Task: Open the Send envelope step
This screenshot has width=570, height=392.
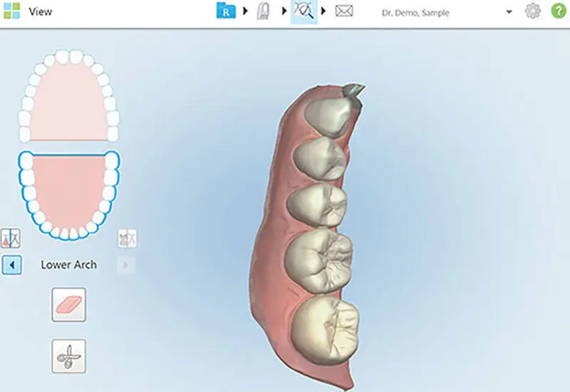Action: (343, 11)
